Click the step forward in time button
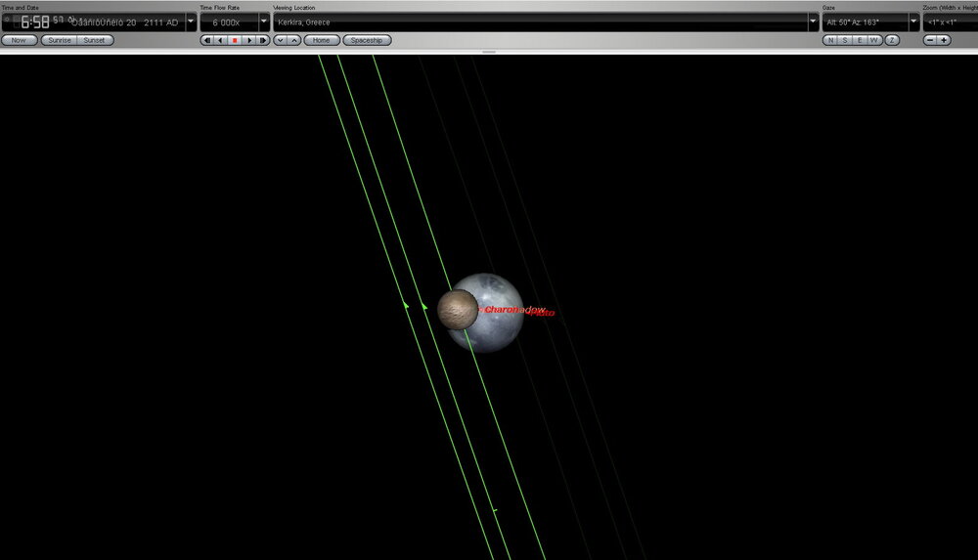 [263, 40]
